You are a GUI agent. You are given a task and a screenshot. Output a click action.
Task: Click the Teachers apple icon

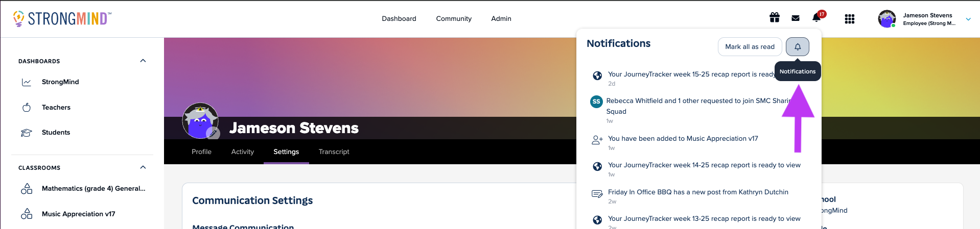click(x=27, y=108)
